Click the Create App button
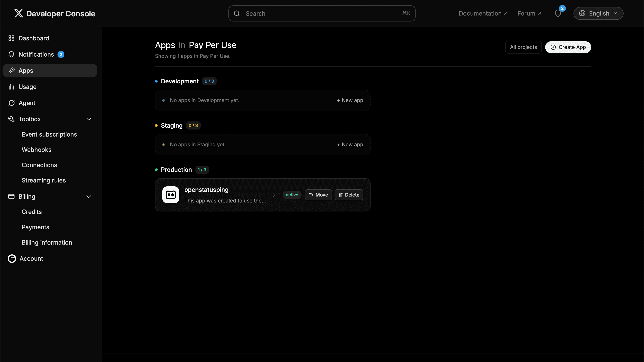The image size is (644, 362). [568, 47]
